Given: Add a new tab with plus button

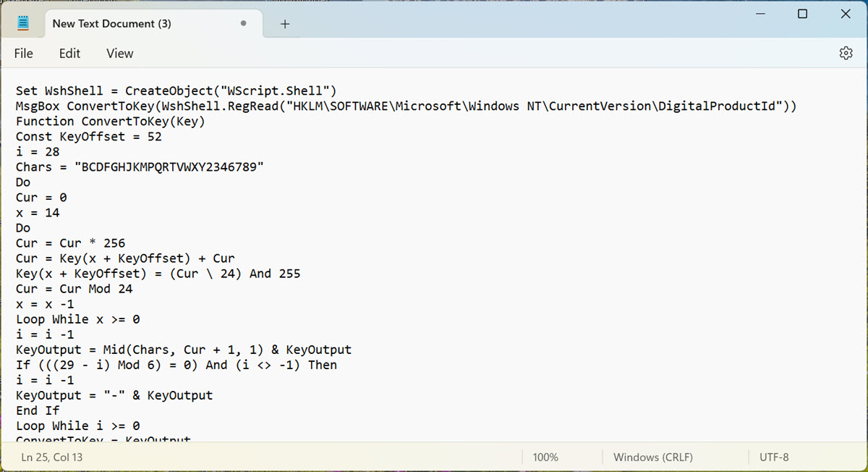Looking at the screenshot, I should pos(285,24).
